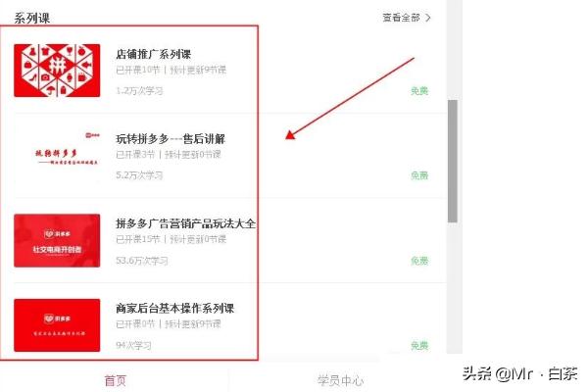Screen dimensions: 588x392
Task: Switch to the 学员中心 tab
Action: [340, 381]
